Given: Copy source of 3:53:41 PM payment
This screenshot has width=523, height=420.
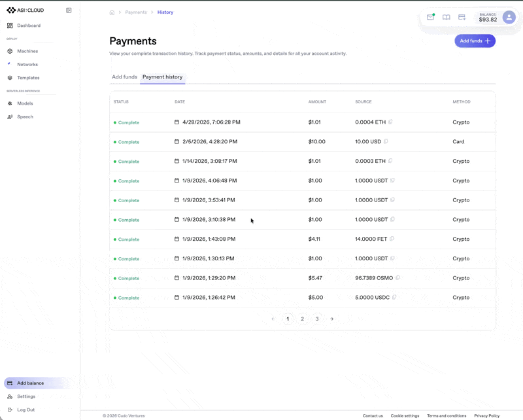Looking at the screenshot, I should (393, 200).
